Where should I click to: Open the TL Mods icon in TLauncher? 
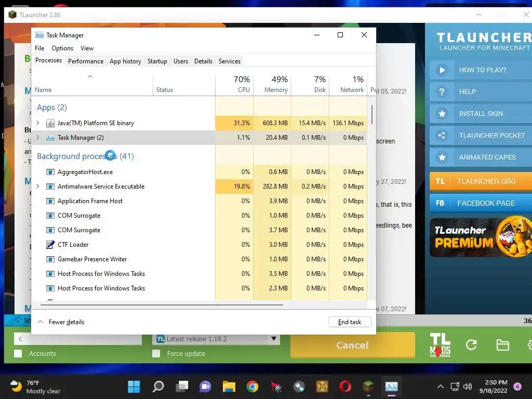(x=440, y=345)
